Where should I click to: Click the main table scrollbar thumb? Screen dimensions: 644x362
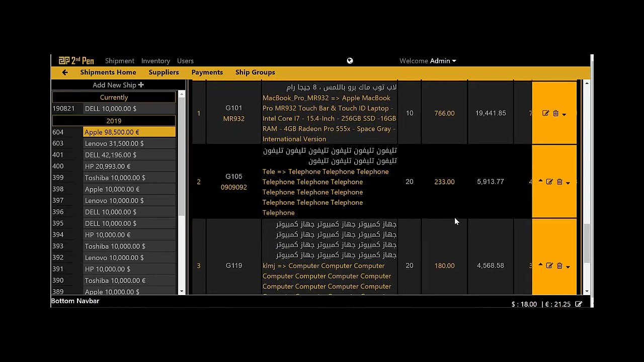(587, 244)
